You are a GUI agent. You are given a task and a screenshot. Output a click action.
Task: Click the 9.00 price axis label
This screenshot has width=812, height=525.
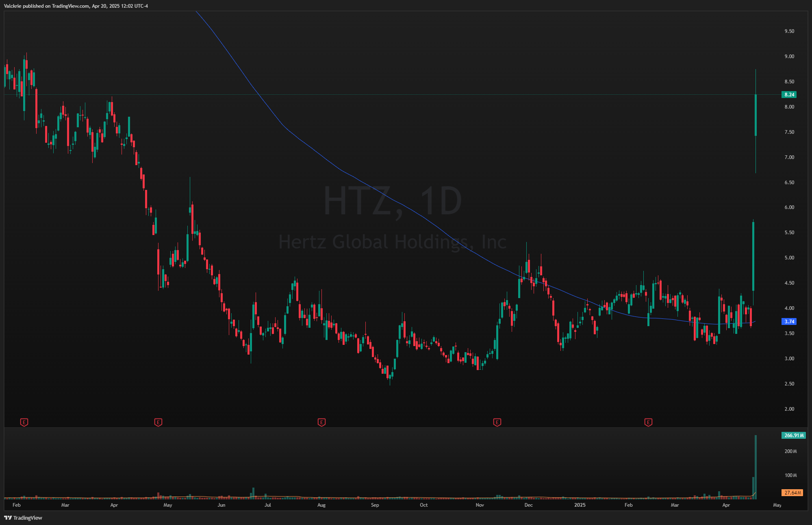(789, 57)
